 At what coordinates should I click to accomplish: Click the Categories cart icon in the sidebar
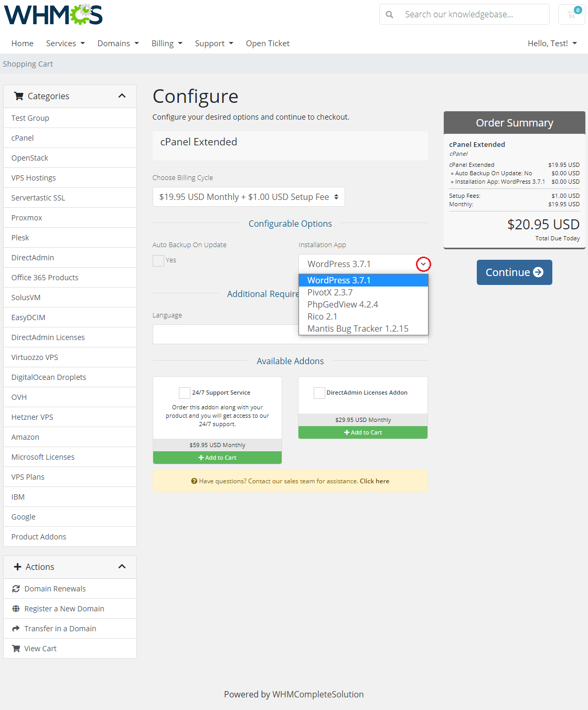click(x=19, y=96)
